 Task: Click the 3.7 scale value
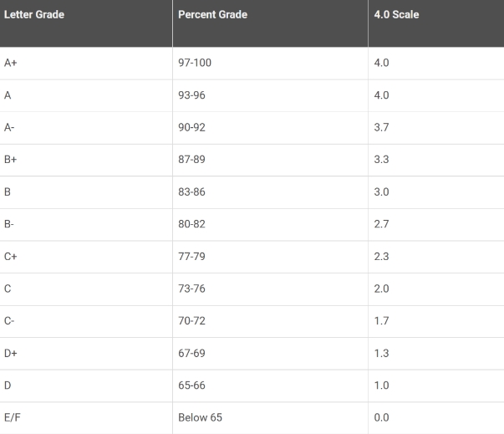381,127
